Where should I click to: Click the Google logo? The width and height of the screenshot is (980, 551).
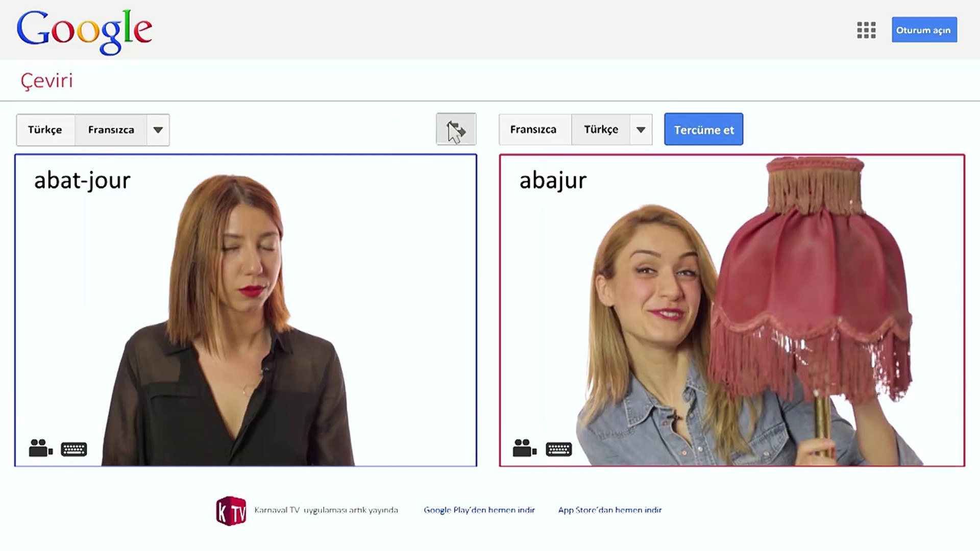coord(85,30)
